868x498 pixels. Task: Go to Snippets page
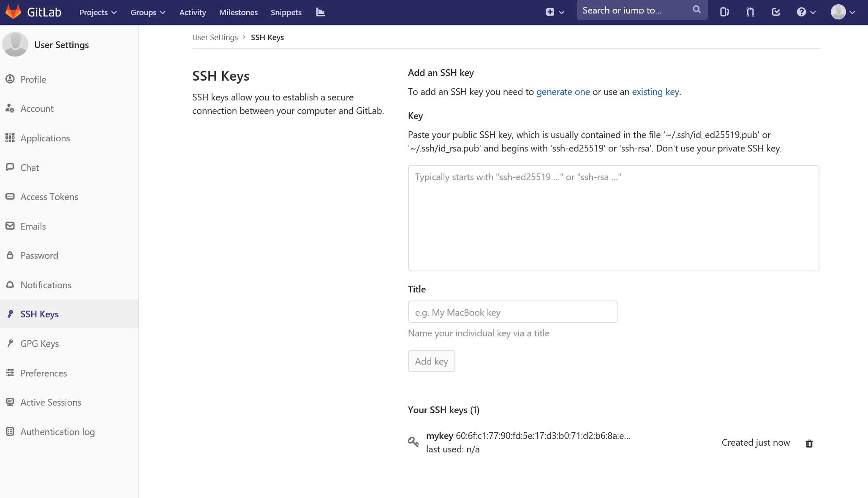click(286, 12)
